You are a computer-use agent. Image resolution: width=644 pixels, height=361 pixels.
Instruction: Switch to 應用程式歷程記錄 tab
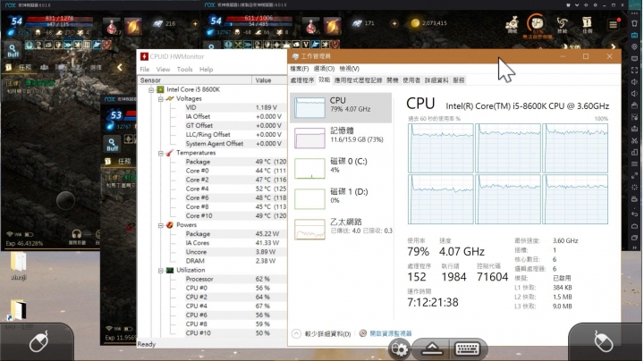coord(358,80)
